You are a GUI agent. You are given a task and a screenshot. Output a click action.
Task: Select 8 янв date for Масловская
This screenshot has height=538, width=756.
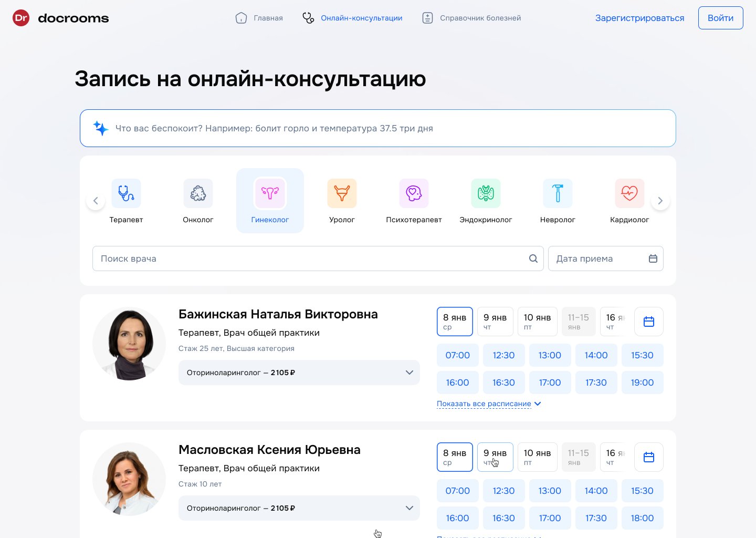(x=455, y=457)
